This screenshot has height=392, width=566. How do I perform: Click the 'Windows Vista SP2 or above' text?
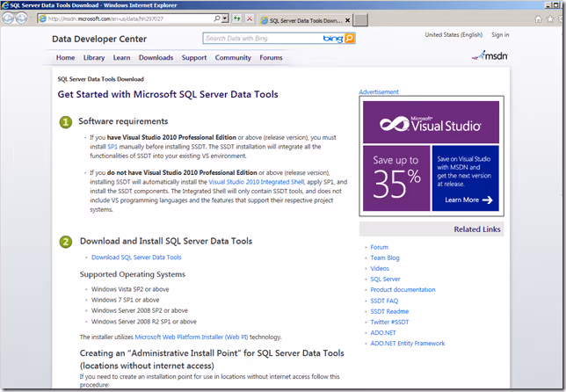pos(130,289)
